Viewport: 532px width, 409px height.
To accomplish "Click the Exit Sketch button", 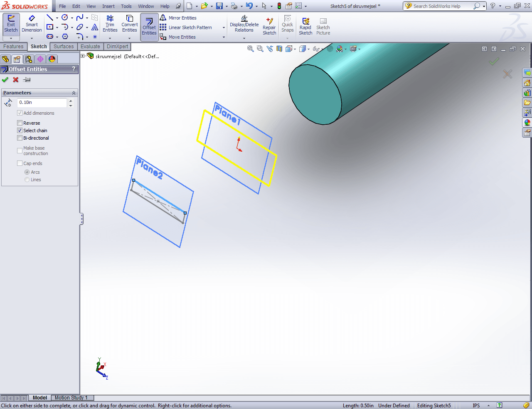I will click(x=11, y=23).
